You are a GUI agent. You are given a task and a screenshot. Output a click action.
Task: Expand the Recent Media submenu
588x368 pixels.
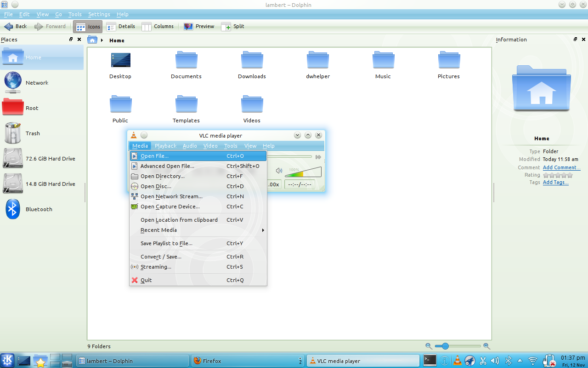coord(198,230)
